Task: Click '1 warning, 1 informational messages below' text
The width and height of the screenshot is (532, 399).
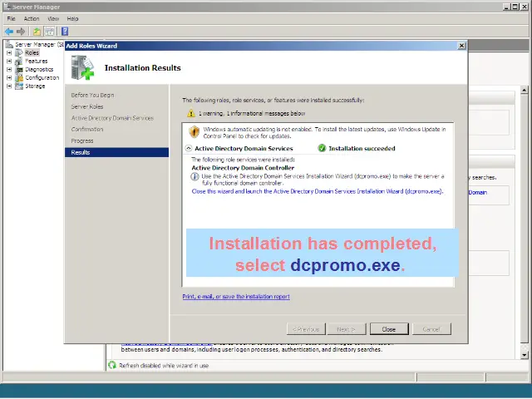Action: click(x=252, y=113)
